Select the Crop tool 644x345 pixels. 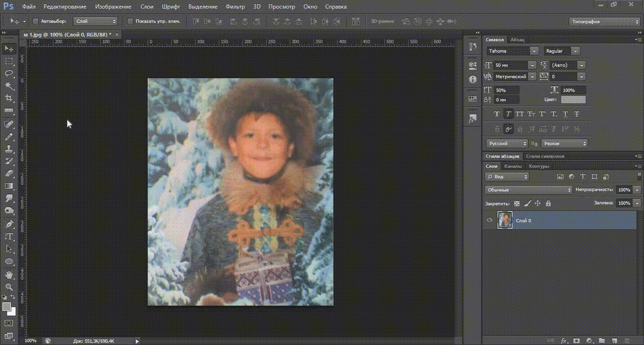coord(9,98)
